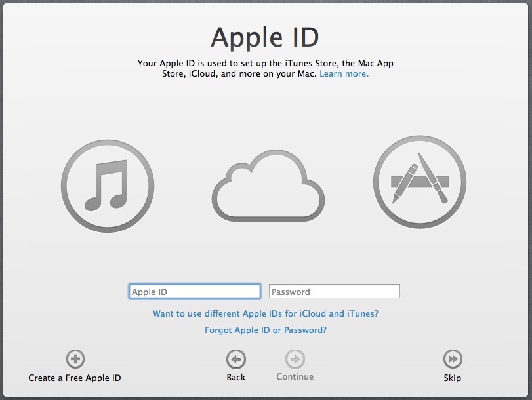The image size is (532, 400).
Task: Click the Back label
Action: pos(235,377)
